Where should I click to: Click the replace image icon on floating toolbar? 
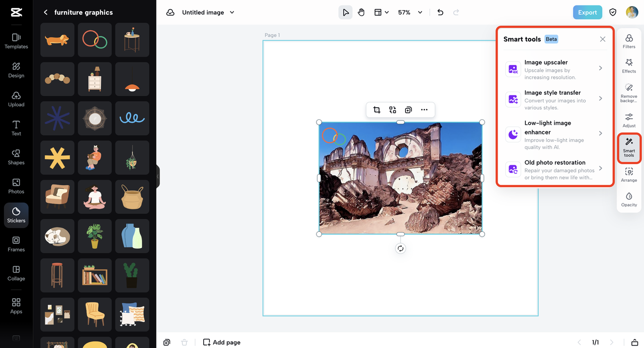pos(392,110)
